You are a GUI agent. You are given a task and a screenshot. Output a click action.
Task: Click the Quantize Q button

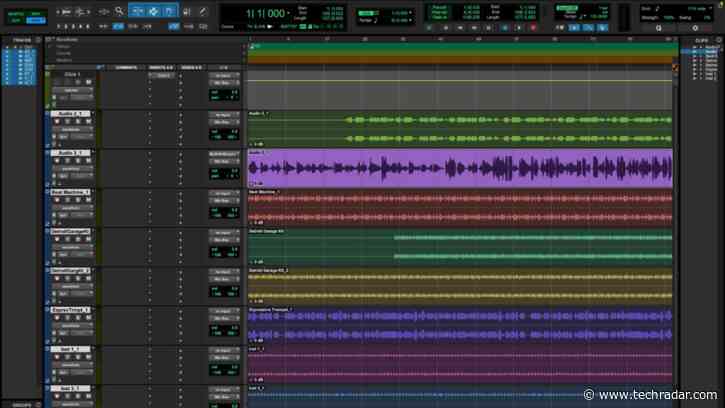pos(658,28)
